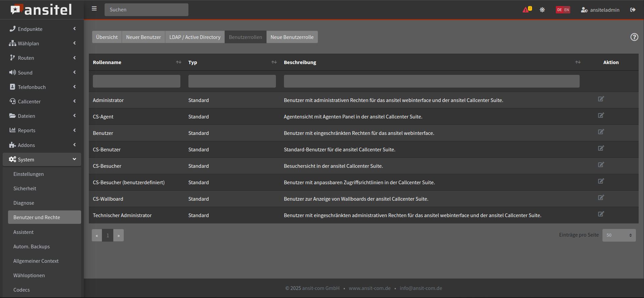The image size is (644, 298).
Task: Open the www.ansit-com.de footer link
Action: 369,288
